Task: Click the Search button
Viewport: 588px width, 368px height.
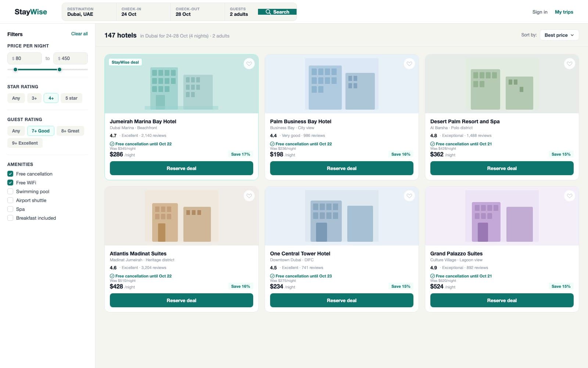Action: [x=277, y=12]
